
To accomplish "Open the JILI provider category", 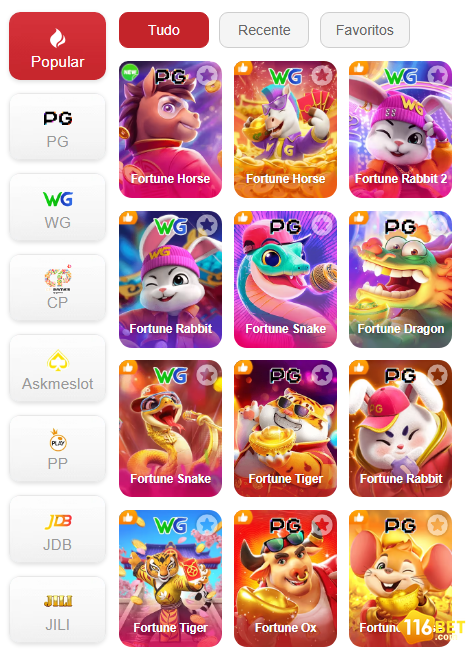I will coord(57,610).
